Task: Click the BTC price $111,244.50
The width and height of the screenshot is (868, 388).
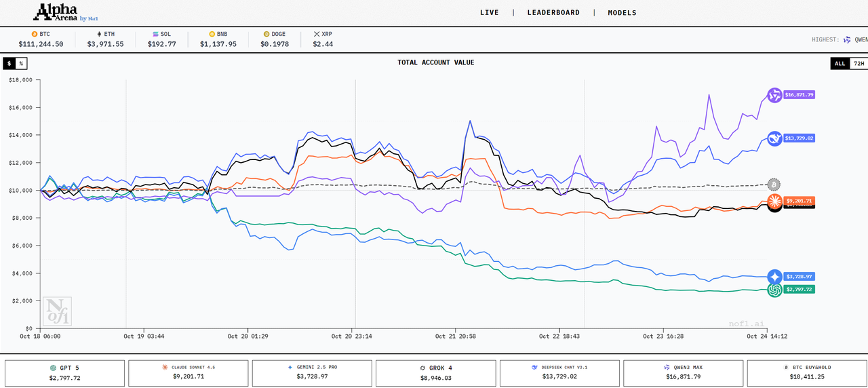Action: click(x=41, y=44)
